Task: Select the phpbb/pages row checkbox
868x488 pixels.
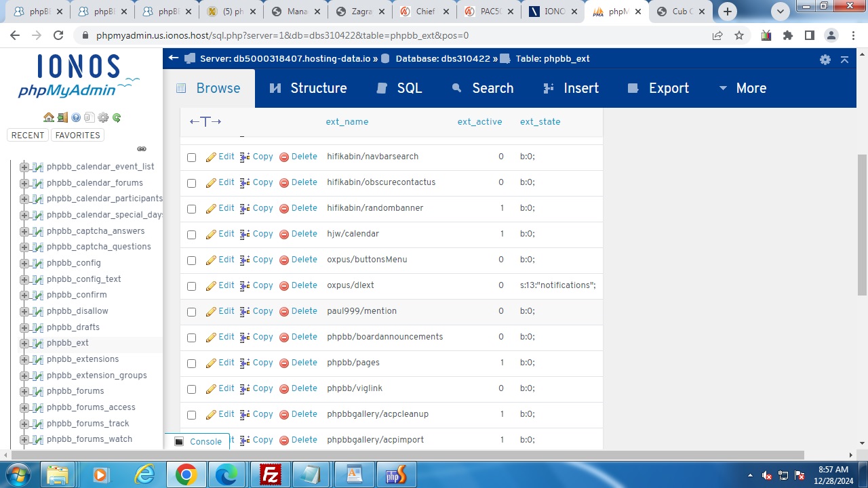Action: pos(191,363)
